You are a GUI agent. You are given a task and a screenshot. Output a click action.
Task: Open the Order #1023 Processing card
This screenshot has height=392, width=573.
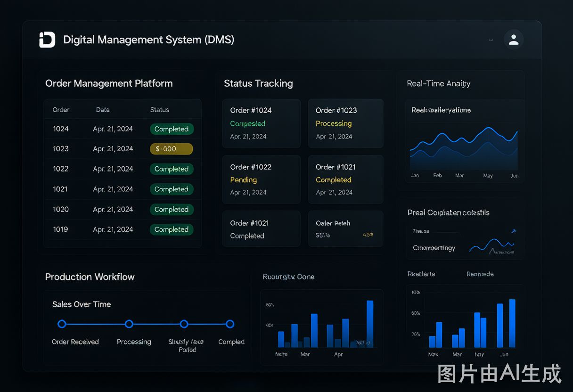tap(345, 123)
